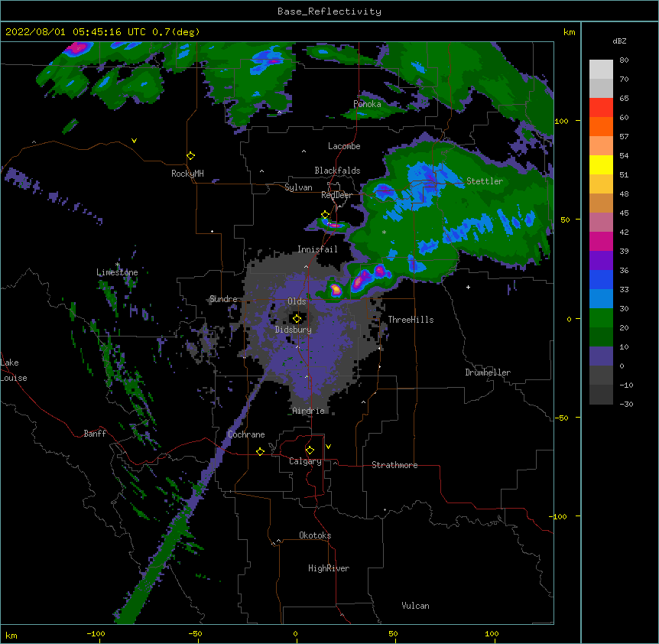Click the yellow V marker northeast of Calgary
Image resolution: width=659 pixels, height=644 pixels.
click(328, 447)
